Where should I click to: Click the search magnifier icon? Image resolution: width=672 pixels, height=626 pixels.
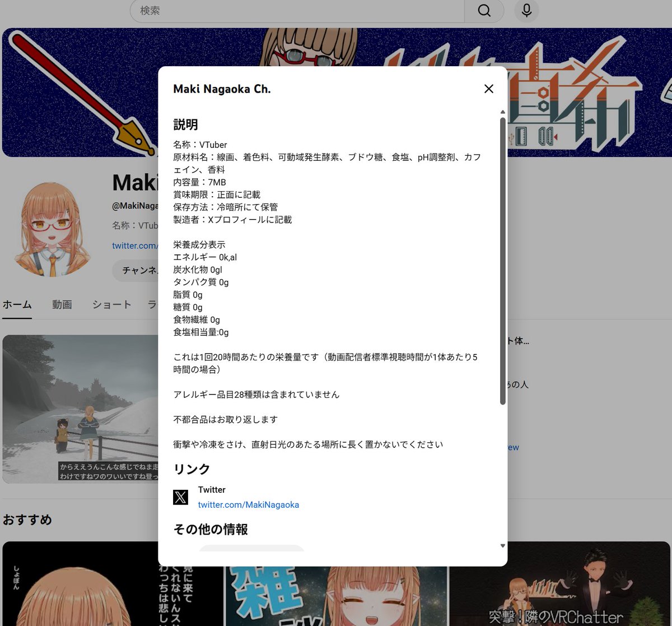point(484,11)
